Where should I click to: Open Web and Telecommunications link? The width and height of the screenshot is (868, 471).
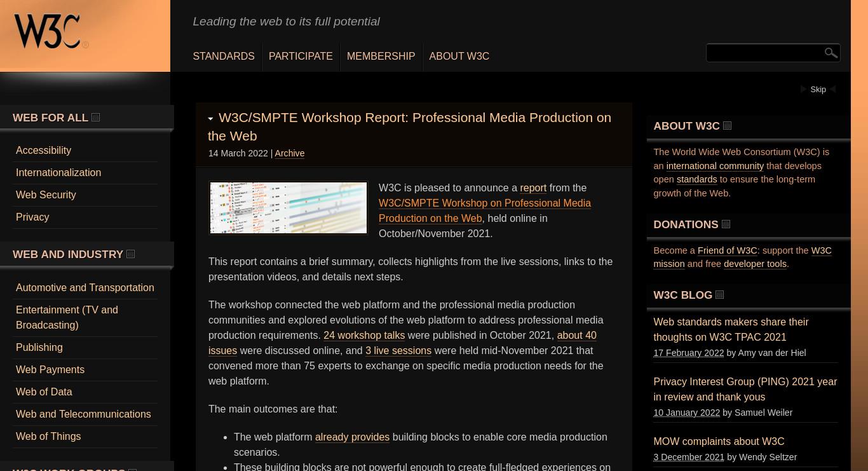pyautogui.click(x=83, y=414)
